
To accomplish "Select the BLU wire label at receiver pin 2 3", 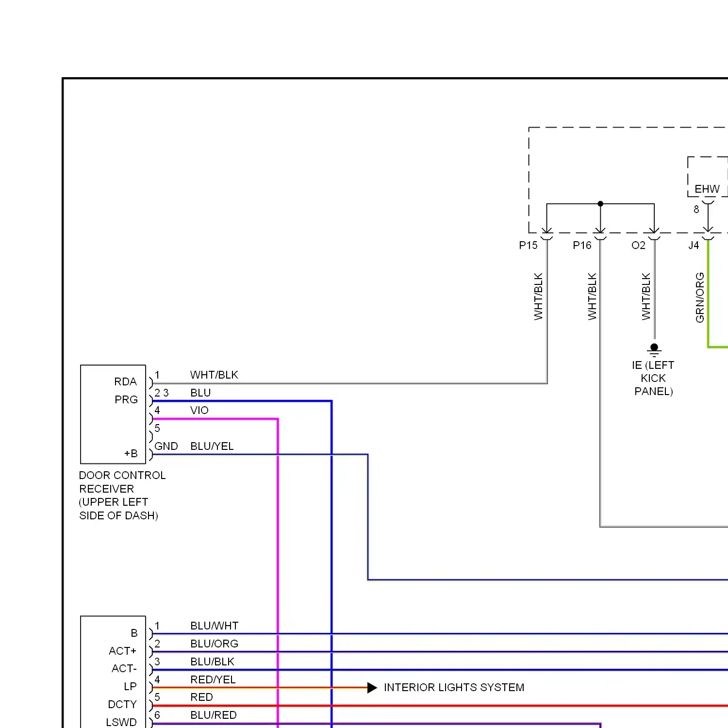I will pyautogui.click(x=200, y=393).
